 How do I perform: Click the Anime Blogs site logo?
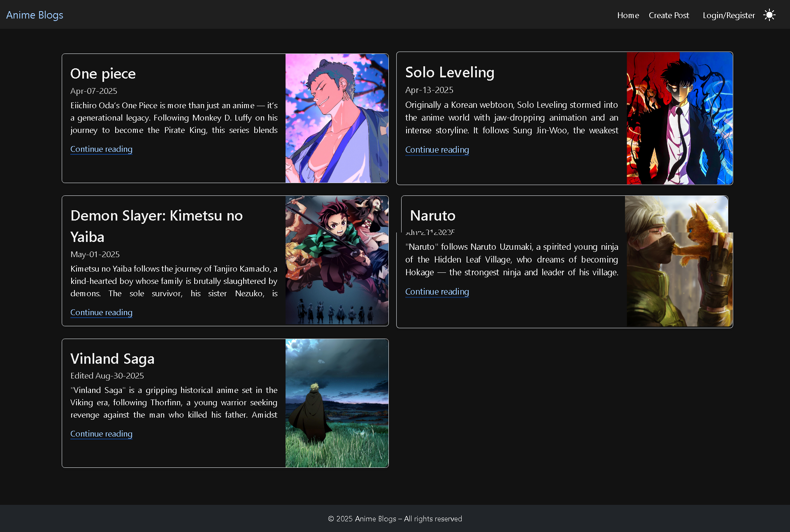pyautogui.click(x=35, y=15)
